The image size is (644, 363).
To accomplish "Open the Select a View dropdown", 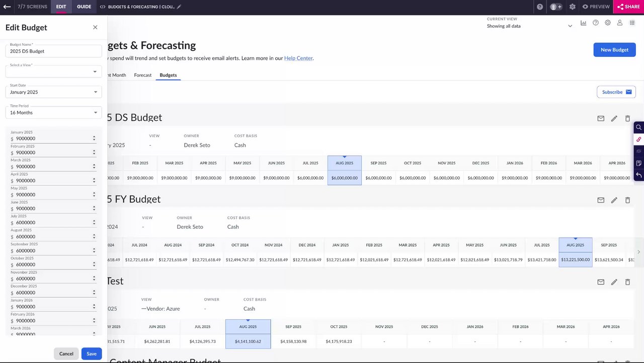I will [54, 71].
